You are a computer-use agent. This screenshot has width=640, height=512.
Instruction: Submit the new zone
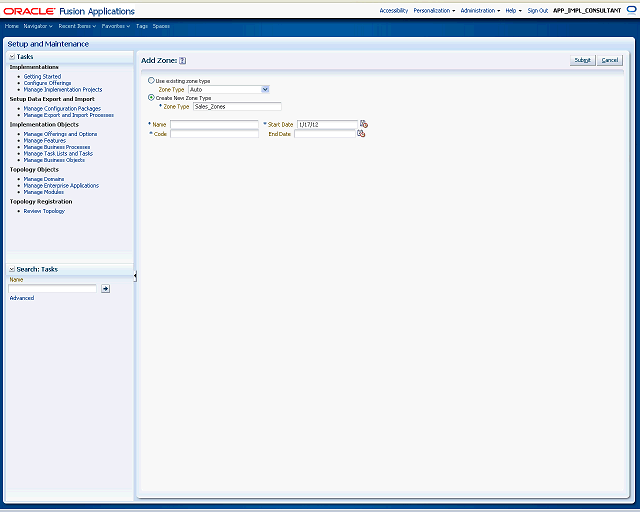coord(582,60)
